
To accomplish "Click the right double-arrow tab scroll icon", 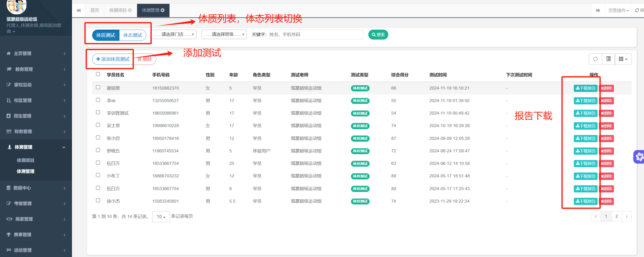I will pos(598,11).
